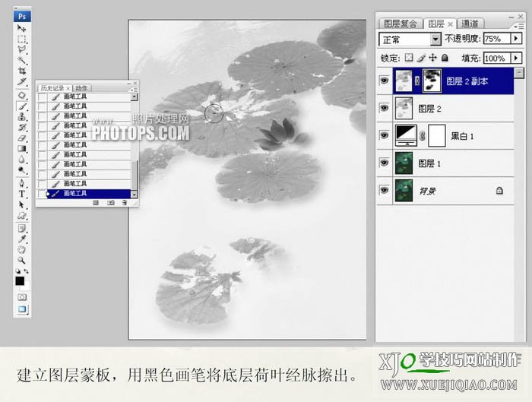
Task: Select the History Brush tool
Action: [x=22, y=127]
